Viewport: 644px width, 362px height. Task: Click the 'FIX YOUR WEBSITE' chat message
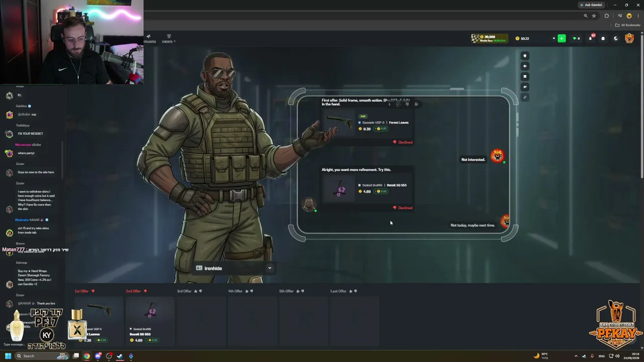(30, 134)
